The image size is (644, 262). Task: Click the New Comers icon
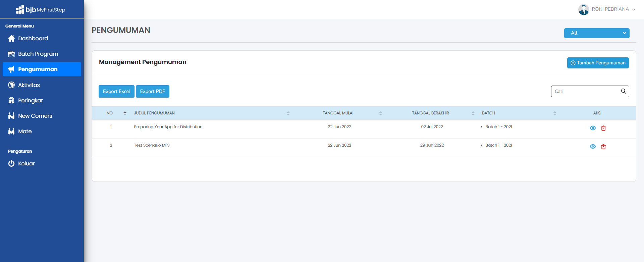pos(11,116)
